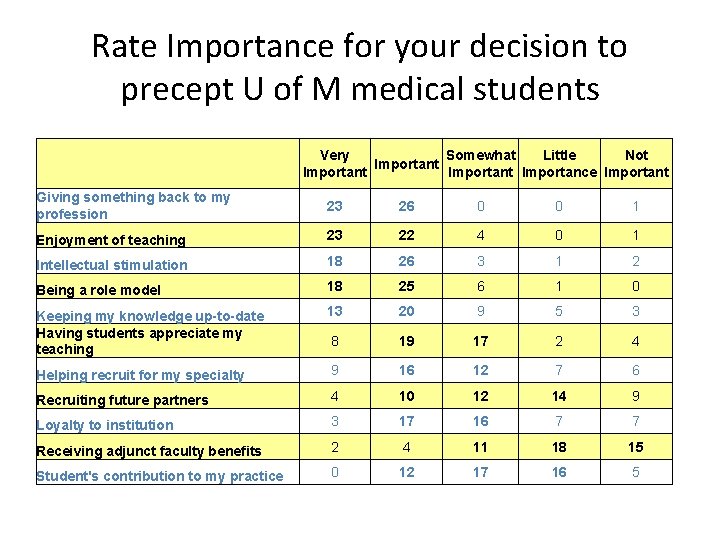720x540 pixels.
Task: Click the "Being a role model" row label
Action: click(x=98, y=290)
